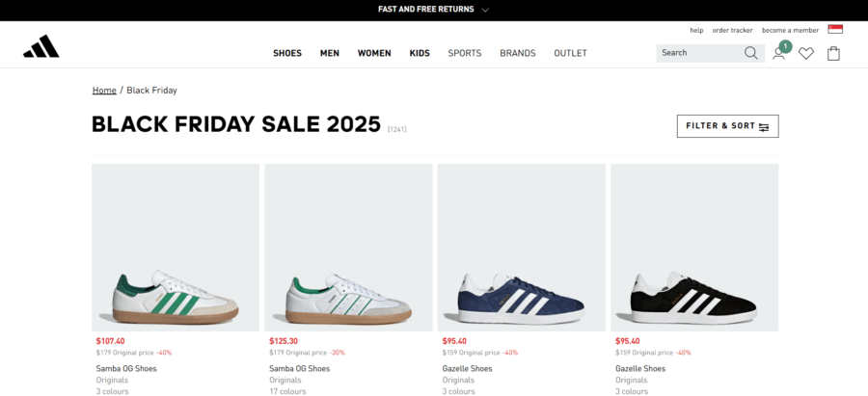Open the navy Gazelle Shoes thumbnail
This screenshot has width=868, height=396.
click(521, 248)
